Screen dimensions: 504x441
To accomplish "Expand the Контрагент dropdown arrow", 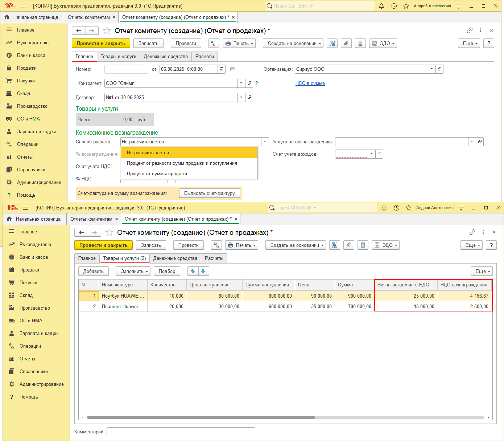I will click(x=241, y=83).
